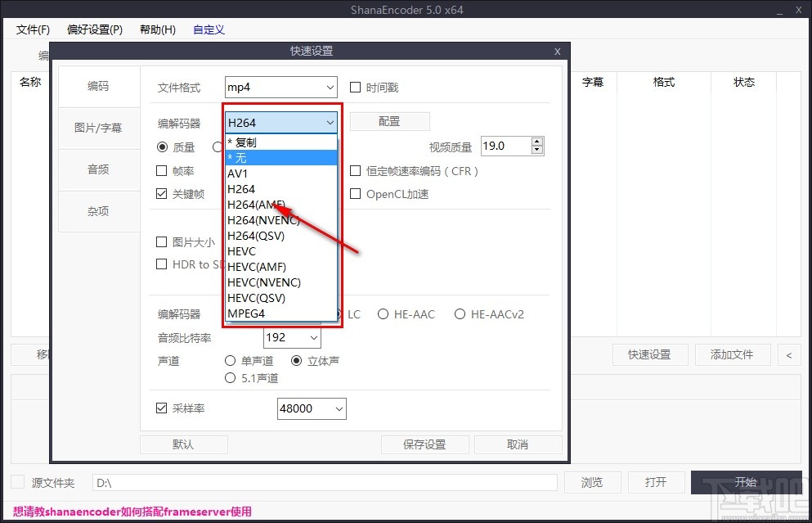Increase 视频质量 with the up stepper arrow
Viewport: 812px width, 523px height.
537,142
